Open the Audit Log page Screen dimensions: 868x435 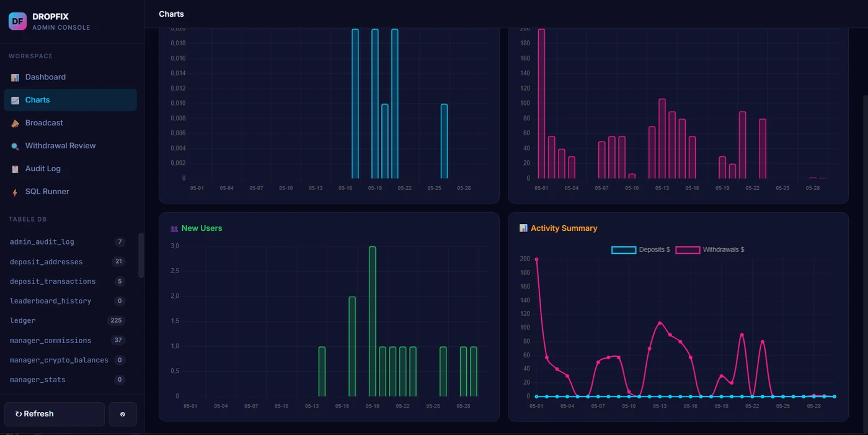point(71,169)
